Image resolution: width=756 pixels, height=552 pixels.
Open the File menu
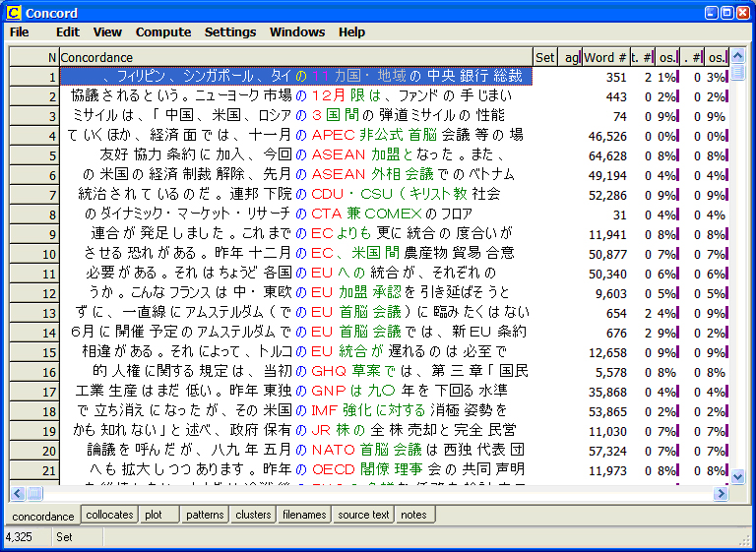tap(20, 32)
